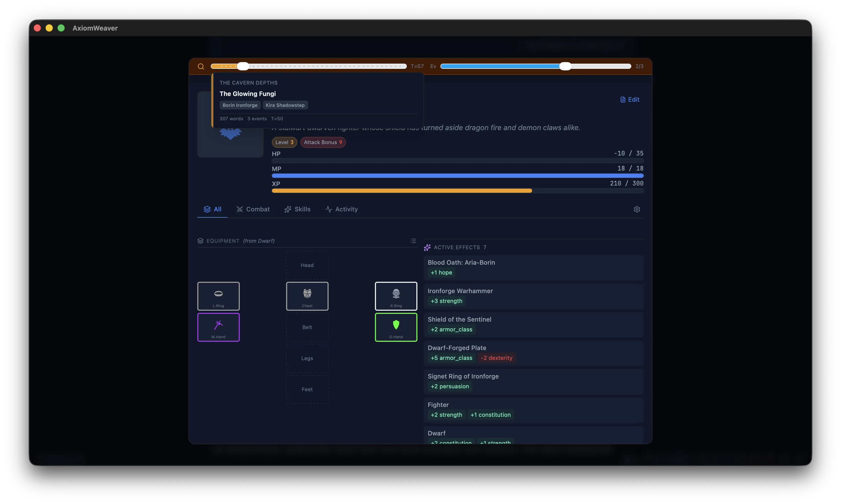
Task: Select the Activity tab
Action: (341, 209)
